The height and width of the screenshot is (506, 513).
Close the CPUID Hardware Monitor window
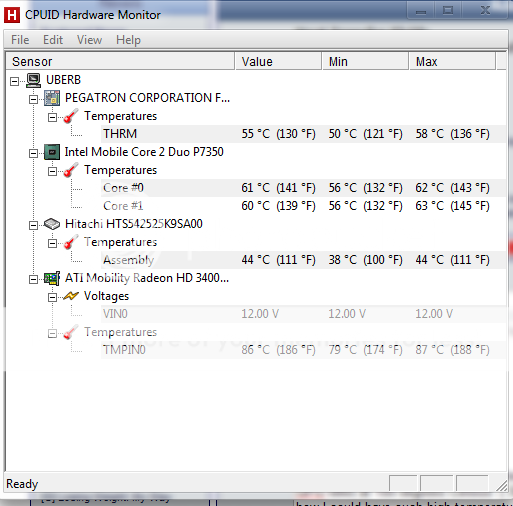[x=485, y=11]
